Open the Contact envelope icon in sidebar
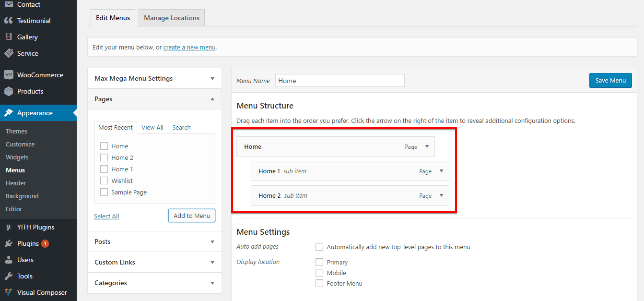This screenshot has height=301, width=644. (8, 4)
